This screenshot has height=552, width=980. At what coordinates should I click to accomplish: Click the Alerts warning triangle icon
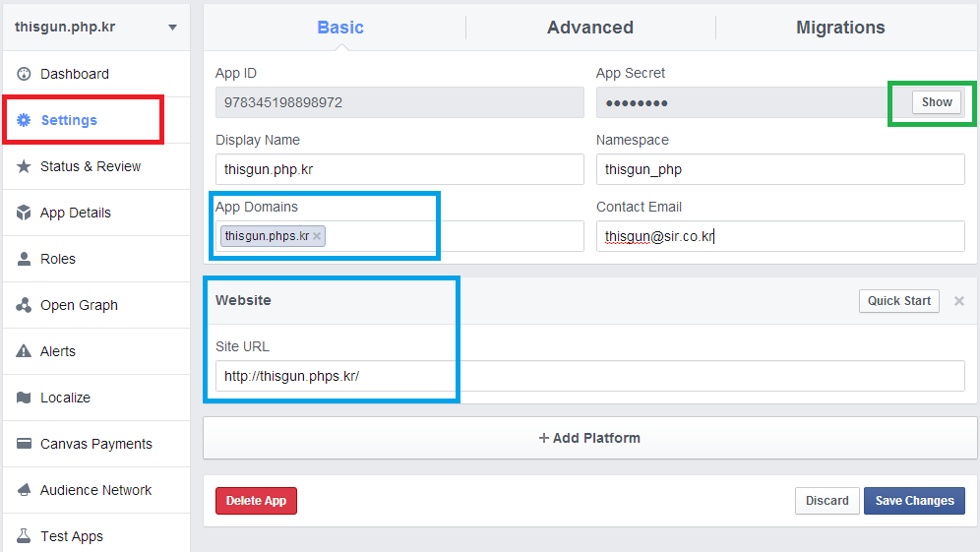pyautogui.click(x=24, y=351)
